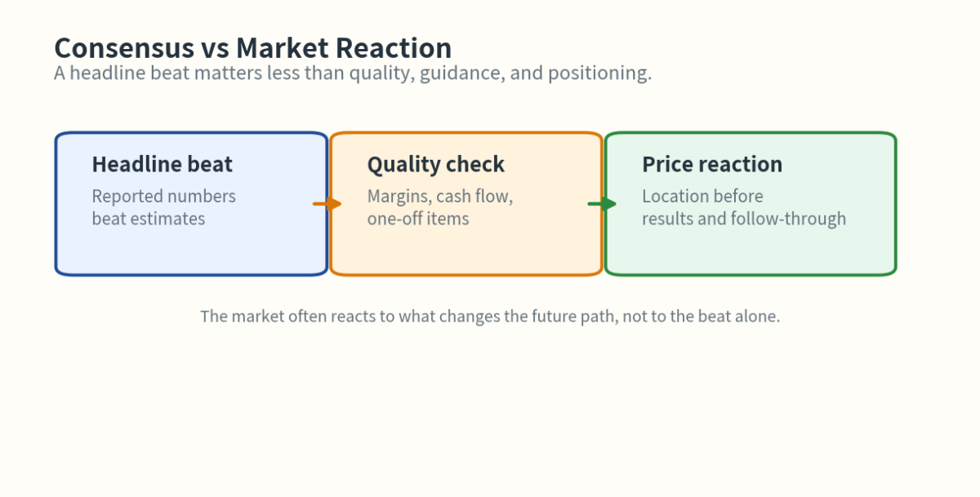
Task: Select the 'Quality check' heading
Action: pos(435,165)
